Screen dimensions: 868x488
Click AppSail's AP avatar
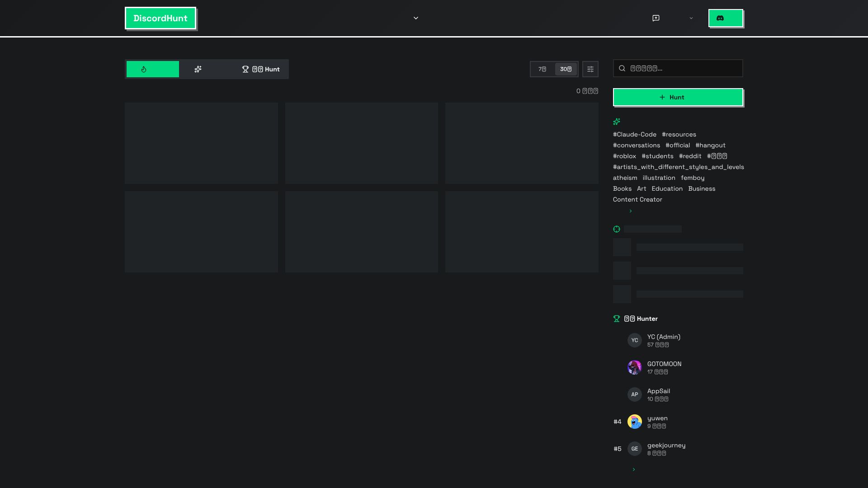point(635,394)
